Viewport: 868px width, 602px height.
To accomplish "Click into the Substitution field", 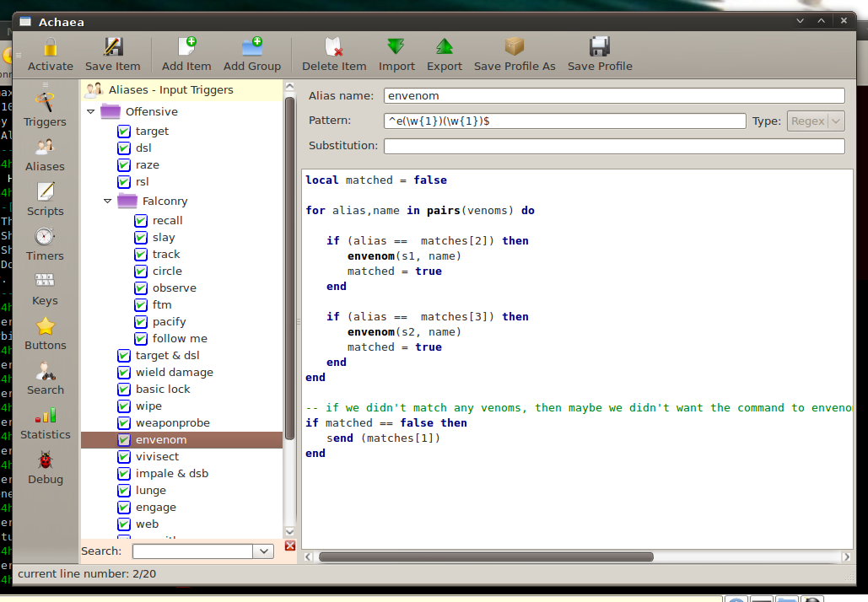I will (614, 146).
